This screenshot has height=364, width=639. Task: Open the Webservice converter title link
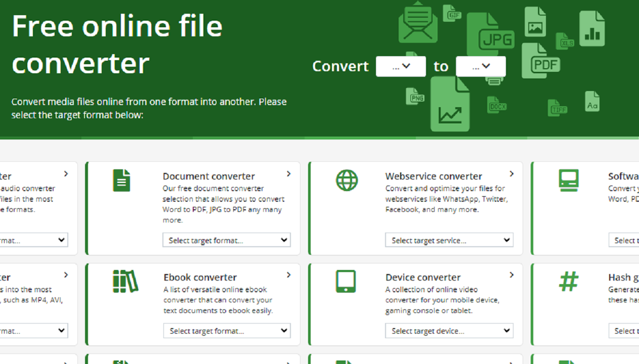click(x=434, y=176)
